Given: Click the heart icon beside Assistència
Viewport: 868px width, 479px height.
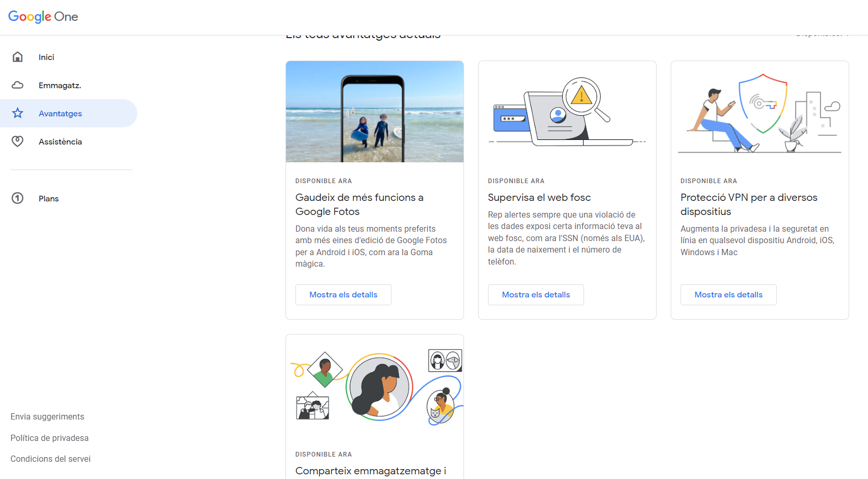Looking at the screenshot, I should click(x=18, y=141).
